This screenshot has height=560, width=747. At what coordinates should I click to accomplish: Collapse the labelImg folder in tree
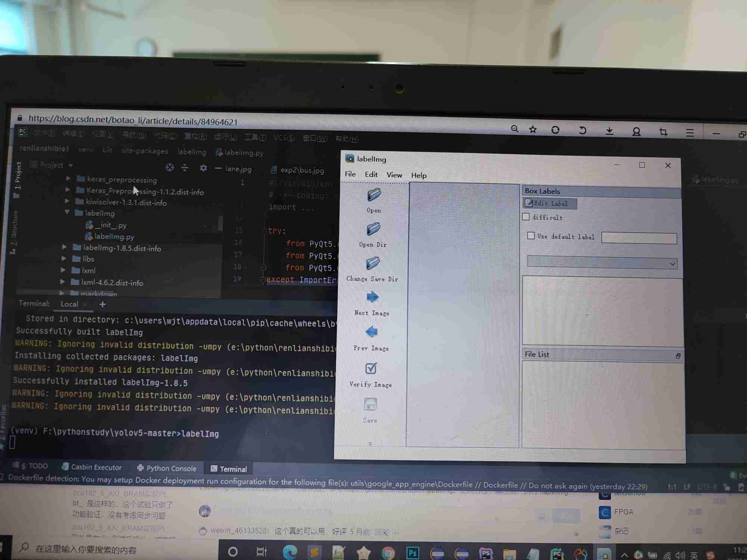pyautogui.click(x=67, y=212)
